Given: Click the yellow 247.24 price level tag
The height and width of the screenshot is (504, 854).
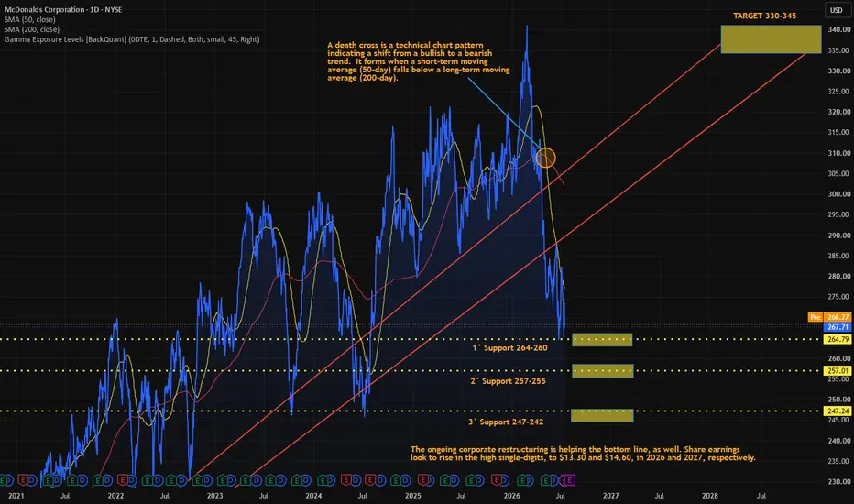Looking at the screenshot, I should coord(838,411).
